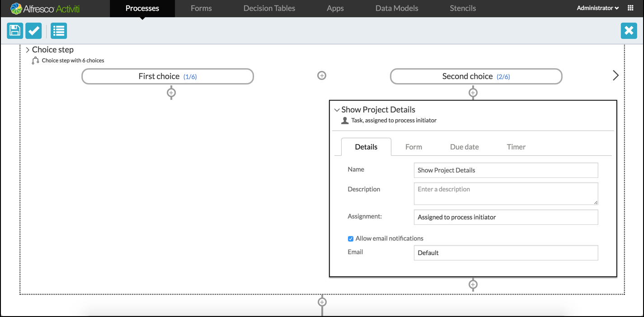The height and width of the screenshot is (317, 644).
Task: Switch to the Form tab
Action: 414,147
